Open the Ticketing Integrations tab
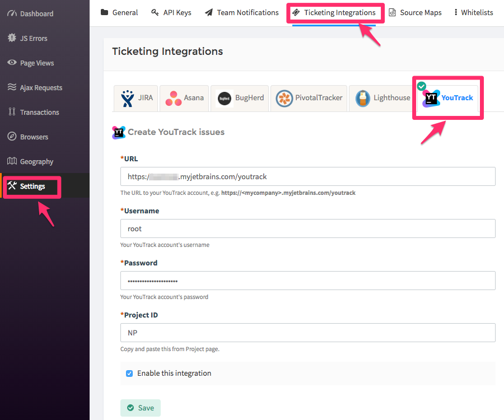 click(x=334, y=12)
